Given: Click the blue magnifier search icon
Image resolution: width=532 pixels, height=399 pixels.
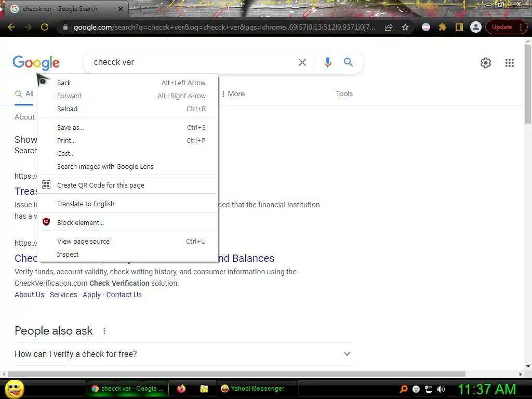Looking at the screenshot, I should (x=348, y=62).
